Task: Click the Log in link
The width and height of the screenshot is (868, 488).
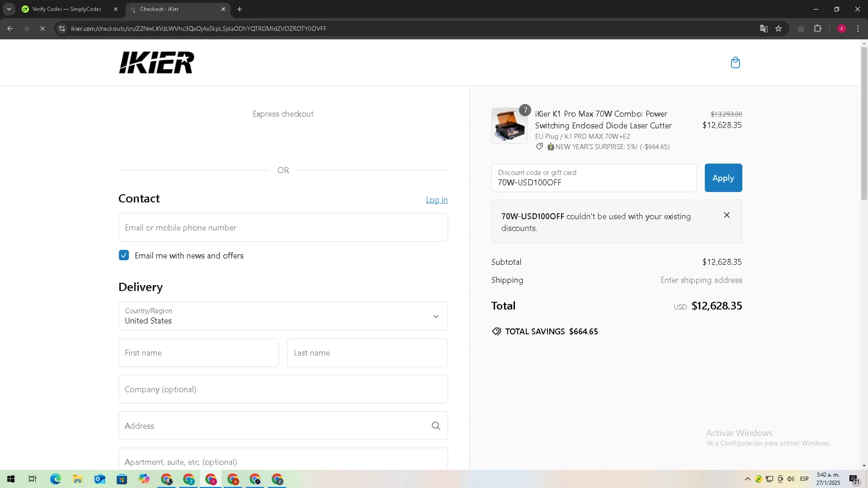Action: [x=437, y=200]
